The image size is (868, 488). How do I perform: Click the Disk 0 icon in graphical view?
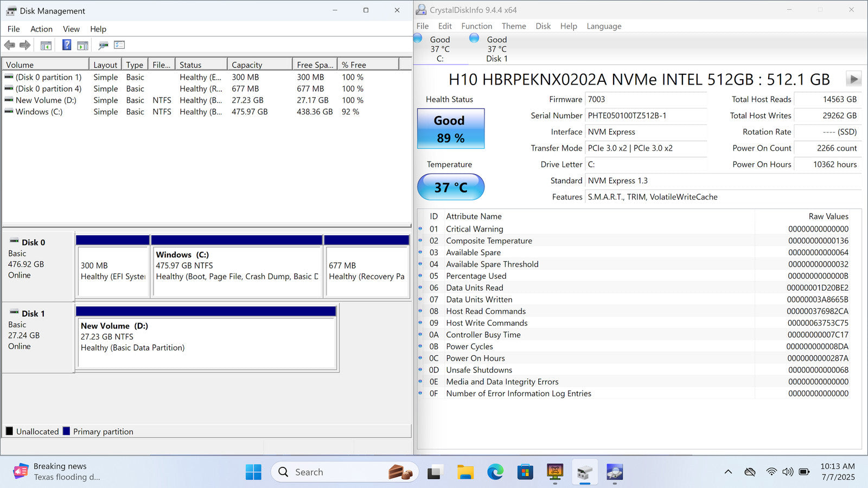pos(15,241)
